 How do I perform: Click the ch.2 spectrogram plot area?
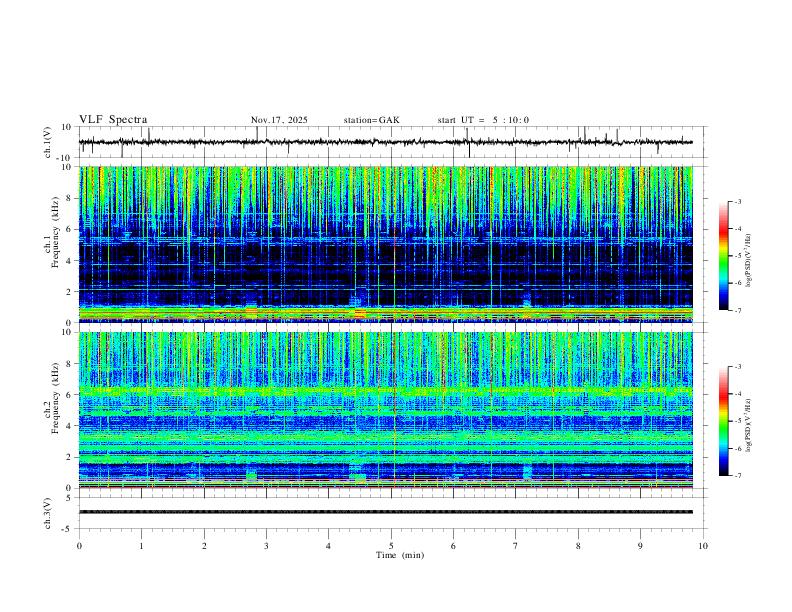386,410
